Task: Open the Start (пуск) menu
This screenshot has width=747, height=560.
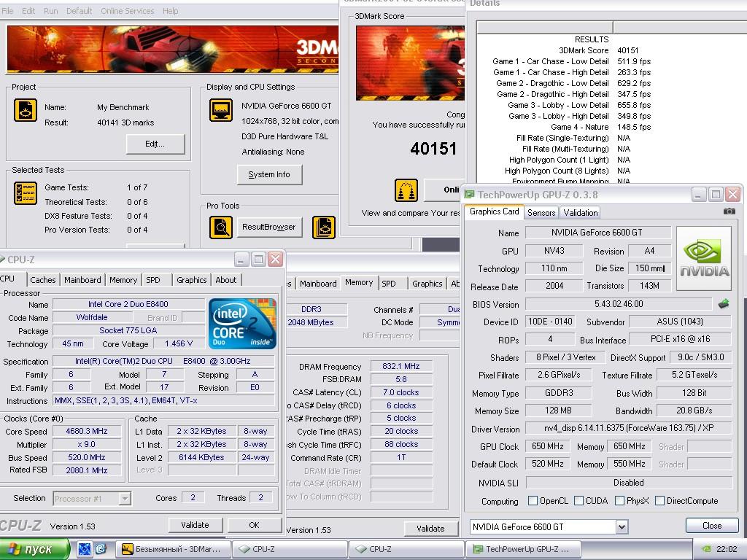Action: (x=34, y=549)
